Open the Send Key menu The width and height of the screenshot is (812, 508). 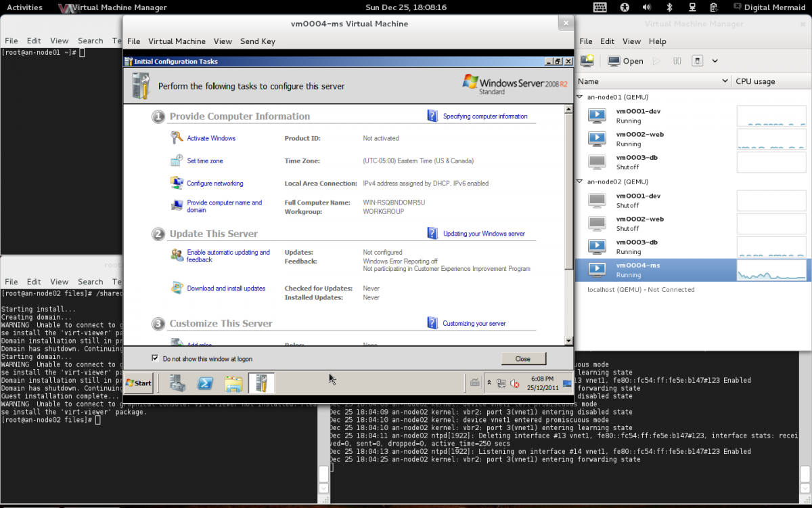[257, 41]
